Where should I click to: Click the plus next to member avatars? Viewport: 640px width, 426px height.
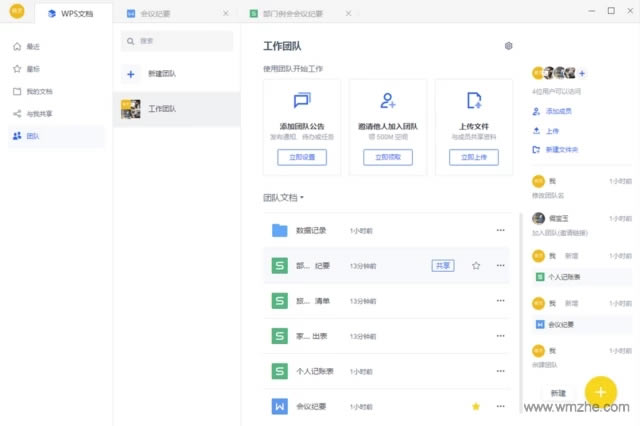[x=582, y=73]
